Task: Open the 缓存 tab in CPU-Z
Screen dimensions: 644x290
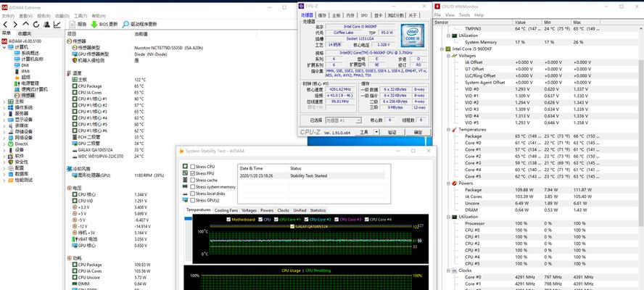Action: (x=322, y=15)
